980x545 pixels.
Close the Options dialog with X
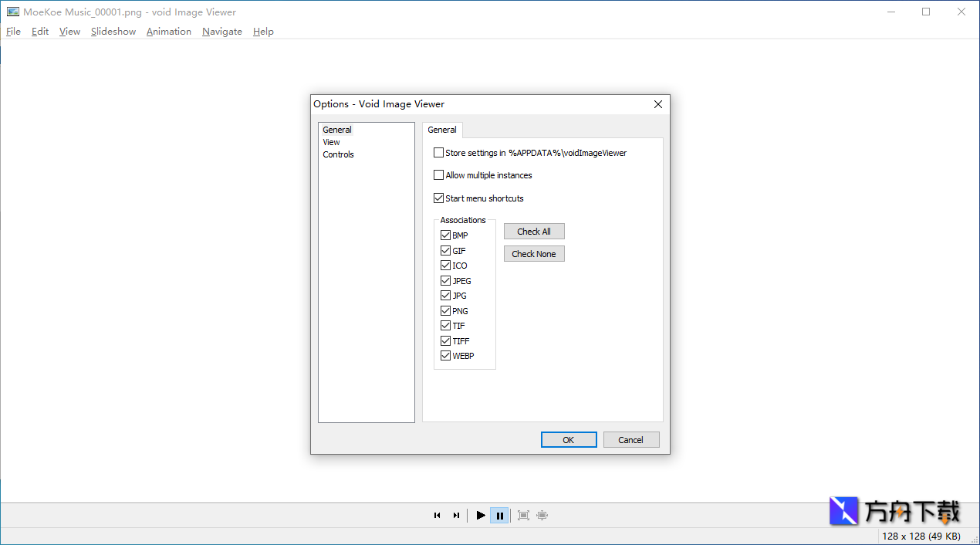(x=657, y=104)
